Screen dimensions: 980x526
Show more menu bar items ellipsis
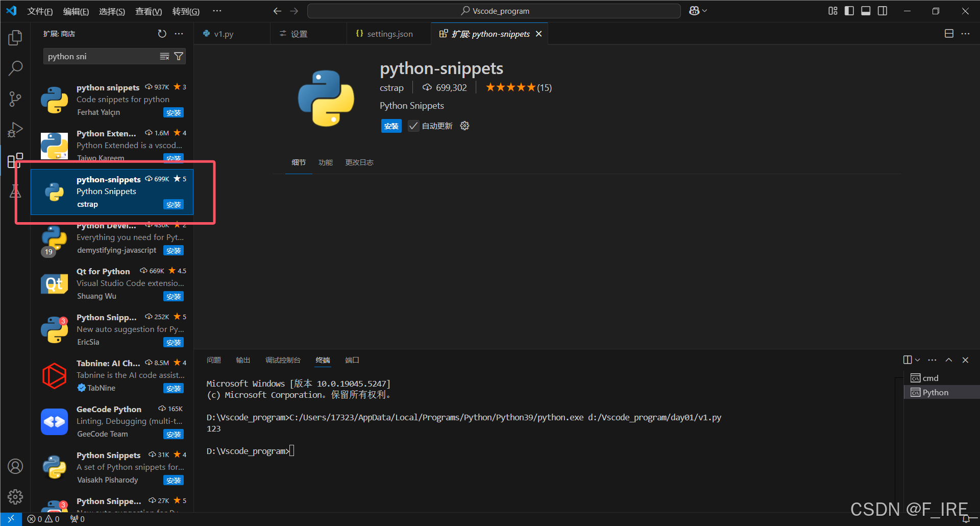tap(217, 11)
